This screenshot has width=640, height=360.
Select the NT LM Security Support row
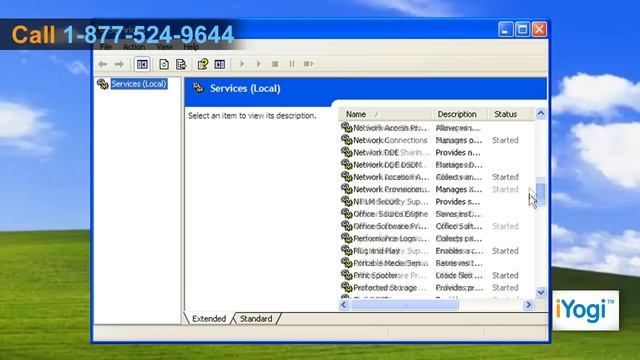click(437, 202)
